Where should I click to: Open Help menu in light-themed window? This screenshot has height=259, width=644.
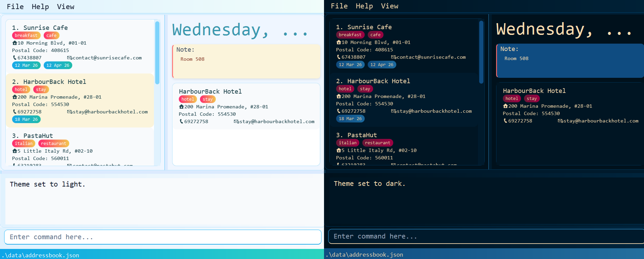(x=40, y=7)
